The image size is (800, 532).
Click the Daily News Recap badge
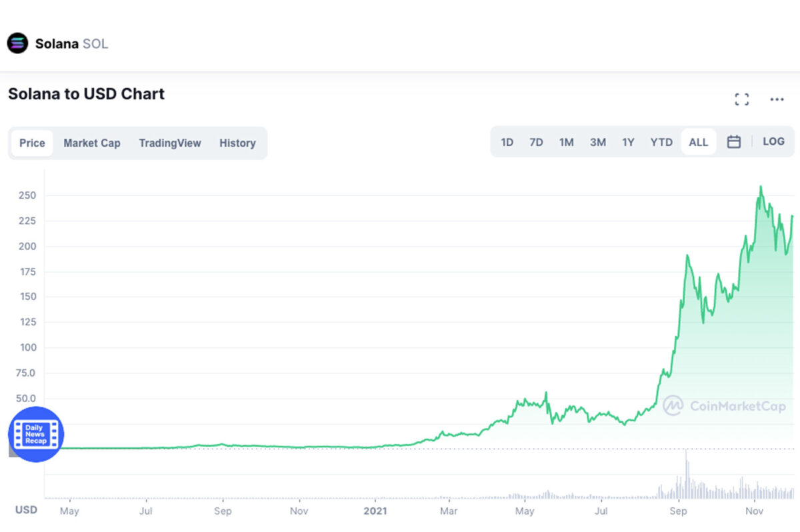point(36,434)
